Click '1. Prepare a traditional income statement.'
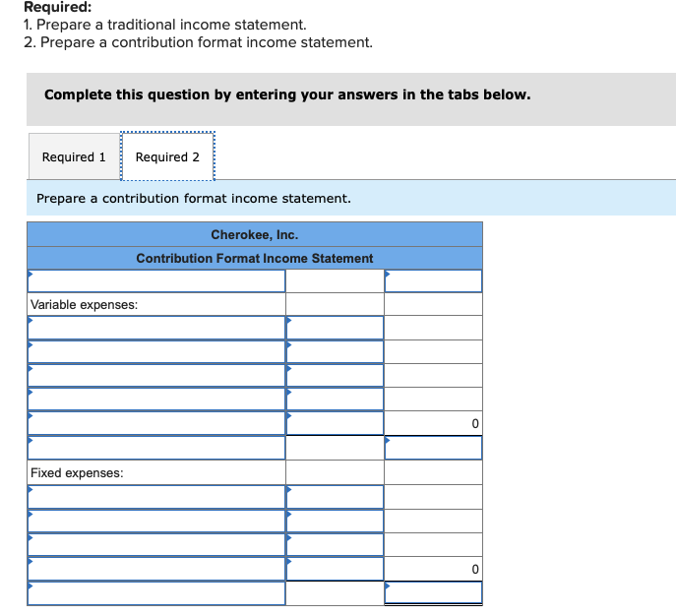This screenshot has width=676, height=616. point(165,25)
